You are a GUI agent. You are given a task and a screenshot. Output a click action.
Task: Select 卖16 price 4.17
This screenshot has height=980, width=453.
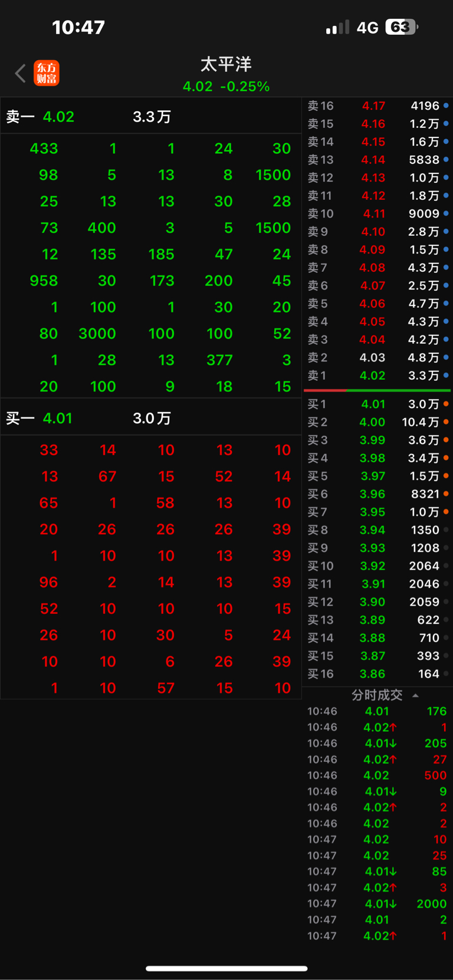pyautogui.click(x=373, y=106)
